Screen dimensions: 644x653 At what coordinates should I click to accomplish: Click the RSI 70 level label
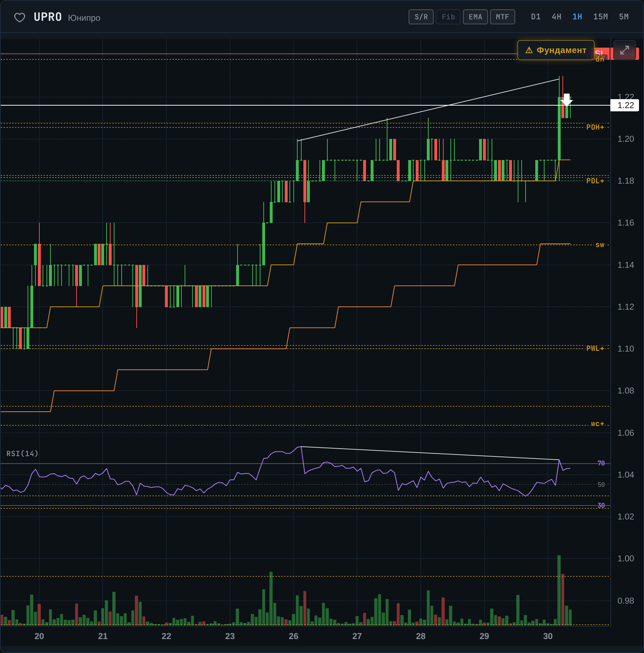tap(601, 463)
